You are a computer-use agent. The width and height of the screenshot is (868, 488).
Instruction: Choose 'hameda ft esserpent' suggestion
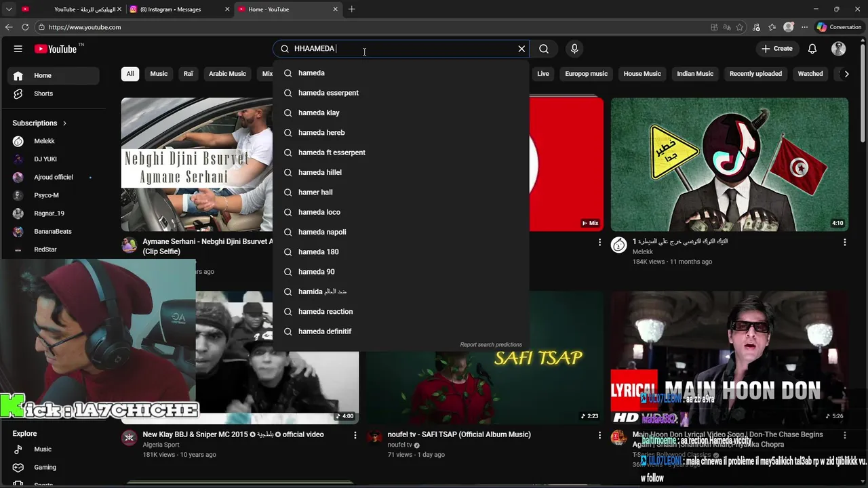click(x=401, y=152)
